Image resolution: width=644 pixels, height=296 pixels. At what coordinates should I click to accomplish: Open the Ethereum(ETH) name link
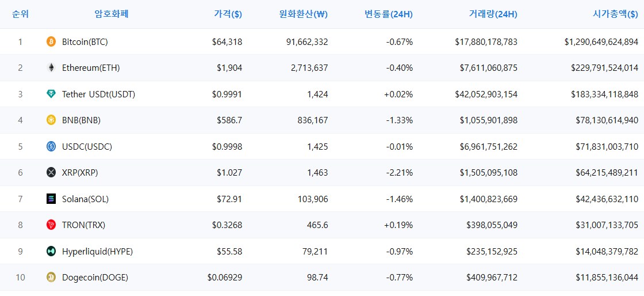[91, 68]
